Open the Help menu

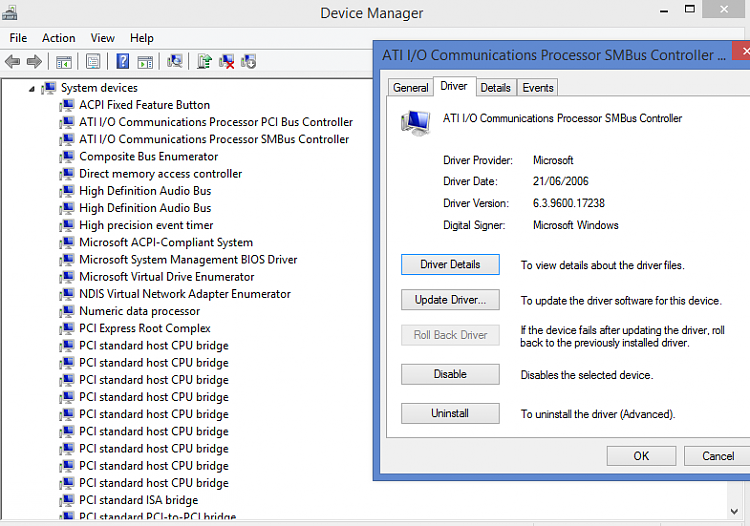142,38
